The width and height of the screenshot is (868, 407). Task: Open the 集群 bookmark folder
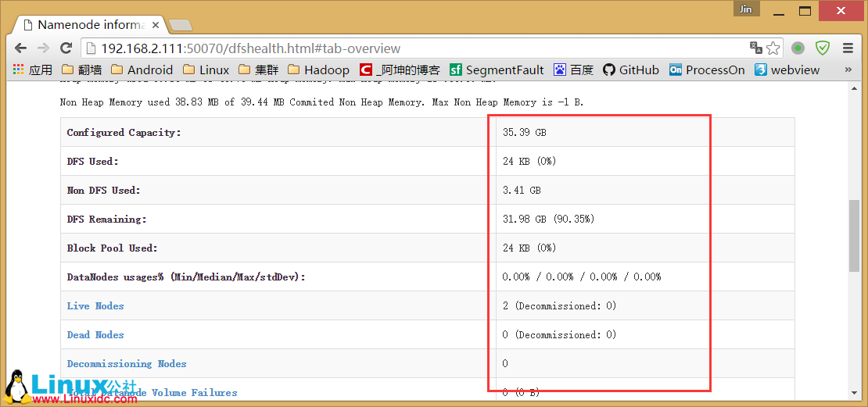click(259, 70)
